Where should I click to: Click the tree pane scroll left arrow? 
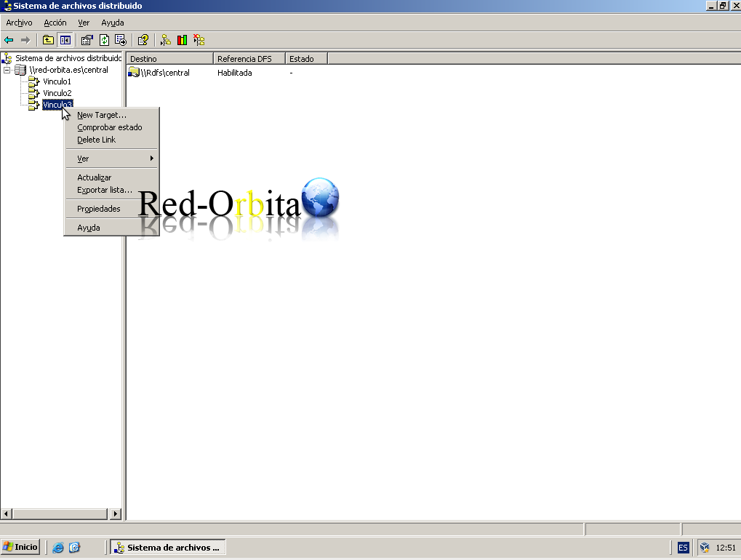tap(6, 513)
